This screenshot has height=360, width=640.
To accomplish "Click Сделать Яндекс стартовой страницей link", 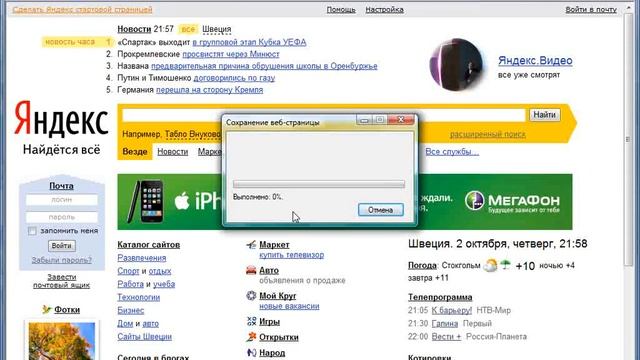I will (x=82, y=9).
